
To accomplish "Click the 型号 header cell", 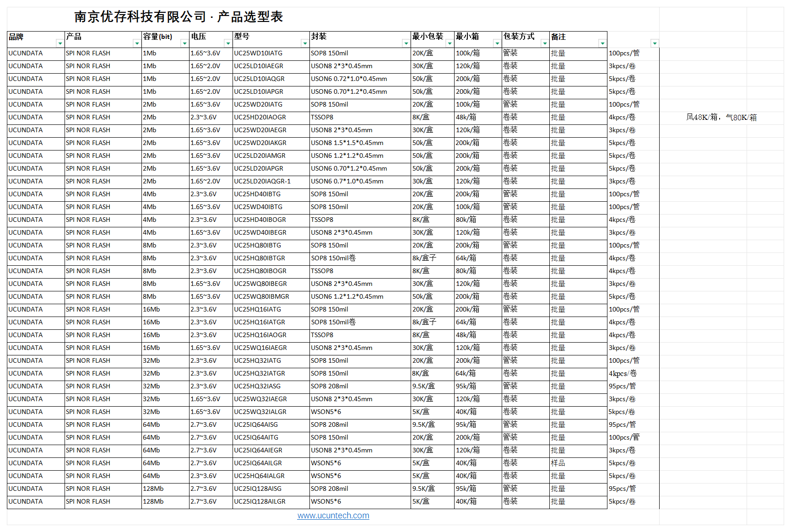I will [x=271, y=39].
